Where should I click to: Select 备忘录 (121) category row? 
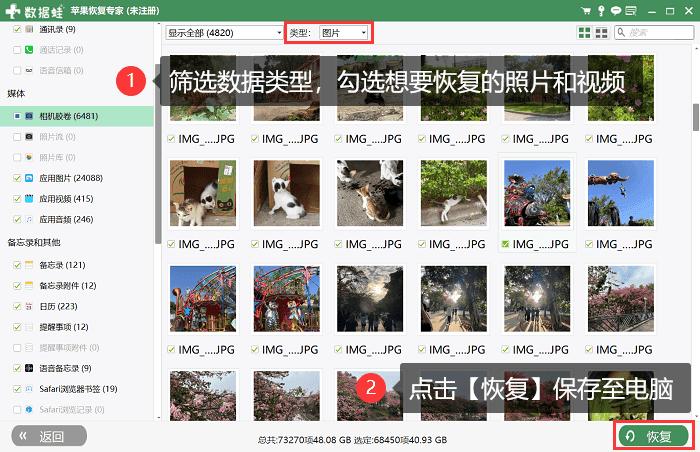[x=77, y=265]
